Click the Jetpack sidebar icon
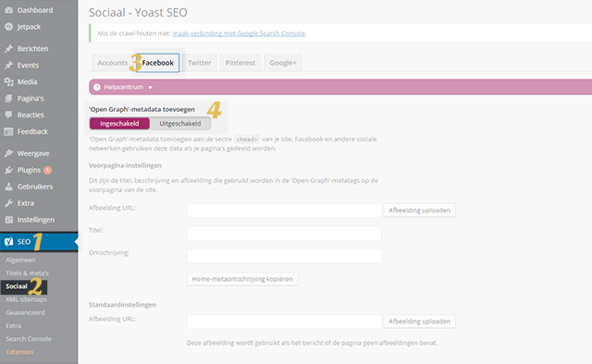The image size is (592, 364). point(8,27)
